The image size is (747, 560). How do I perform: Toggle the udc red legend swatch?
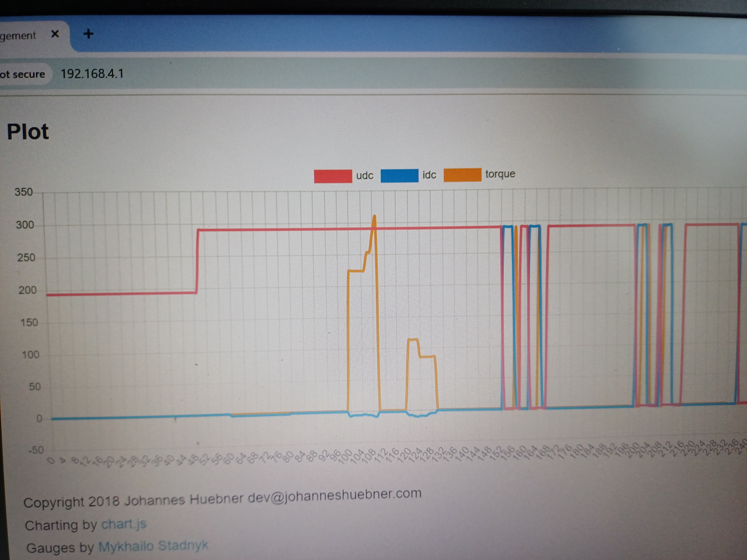click(333, 176)
